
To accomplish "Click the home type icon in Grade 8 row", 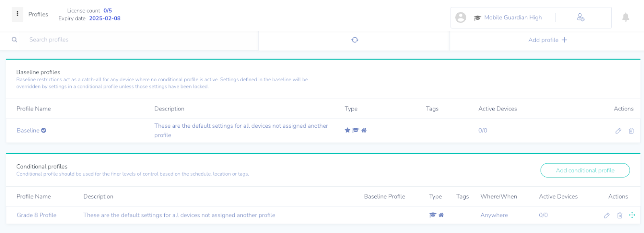I will coord(441,215).
